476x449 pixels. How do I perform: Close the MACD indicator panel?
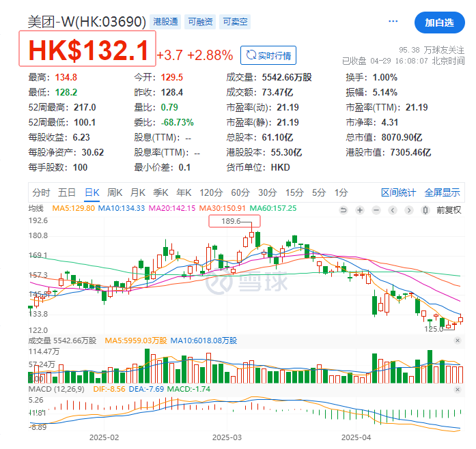tap(458, 389)
